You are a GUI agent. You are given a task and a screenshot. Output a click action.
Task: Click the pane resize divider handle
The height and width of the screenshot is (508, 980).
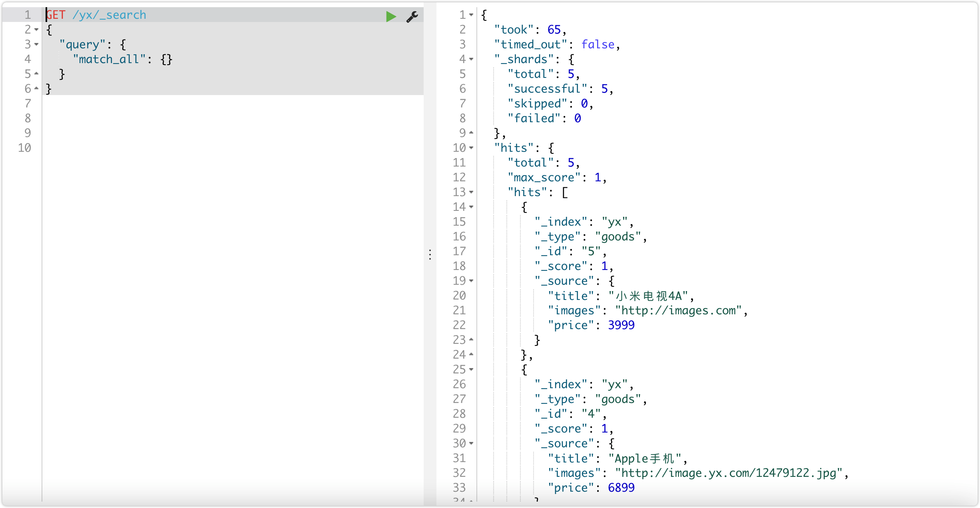[430, 254]
